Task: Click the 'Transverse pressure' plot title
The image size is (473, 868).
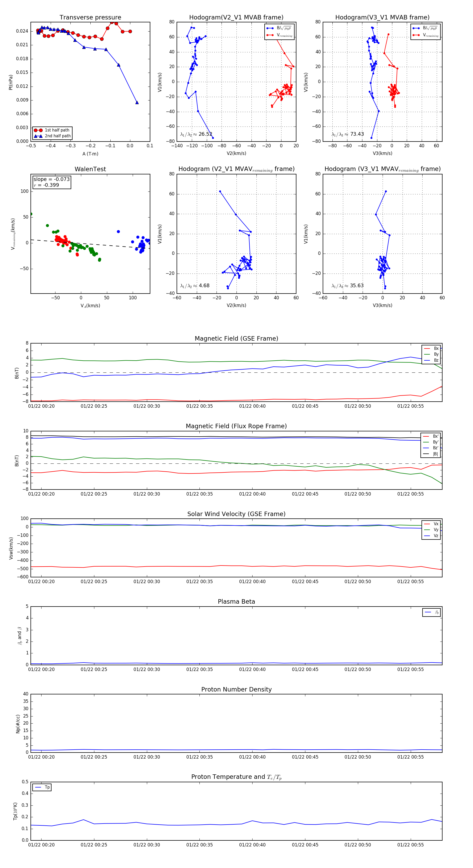Action: click(90, 17)
